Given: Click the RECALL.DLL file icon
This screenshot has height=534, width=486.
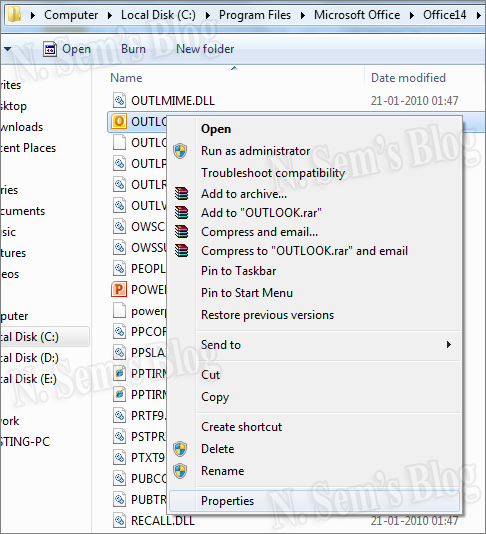Looking at the screenshot, I should (119, 520).
